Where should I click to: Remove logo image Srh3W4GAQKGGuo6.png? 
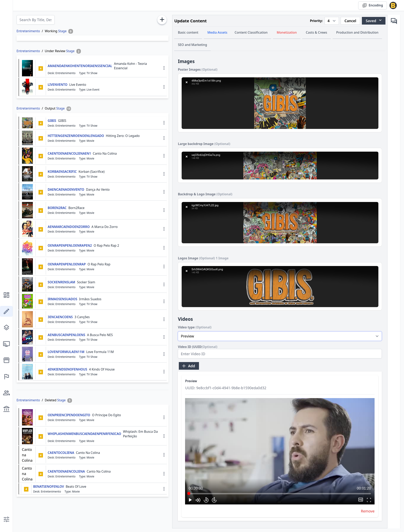[x=187, y=271]
